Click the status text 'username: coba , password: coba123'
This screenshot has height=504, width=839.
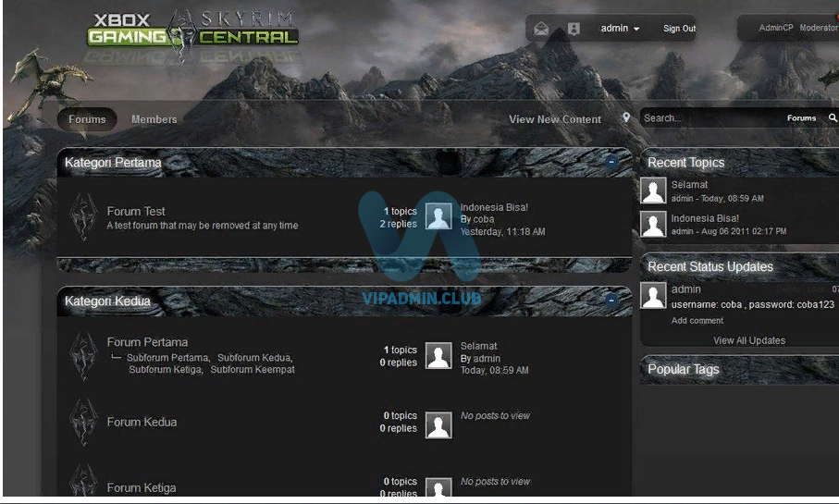753,304
